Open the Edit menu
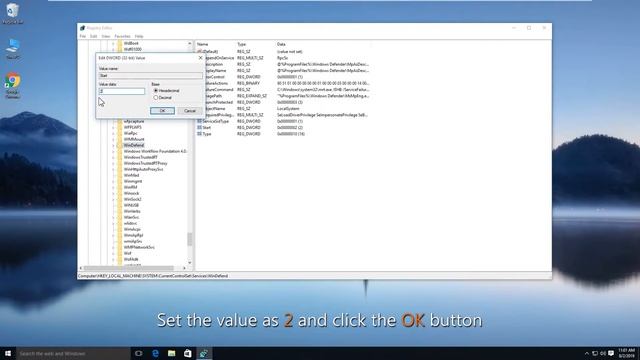The width and height of the screenshot is (640, 360). [x=93, y=36]
